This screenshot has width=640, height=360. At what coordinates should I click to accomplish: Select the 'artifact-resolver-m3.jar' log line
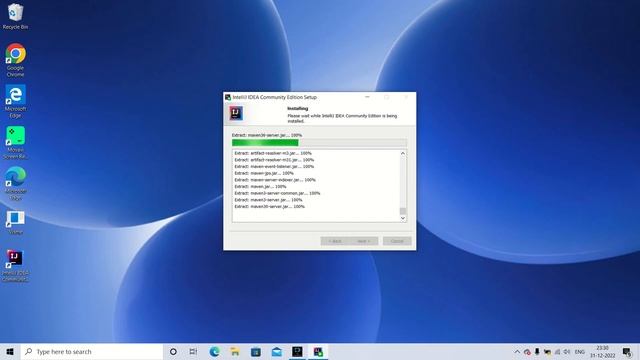273,153
